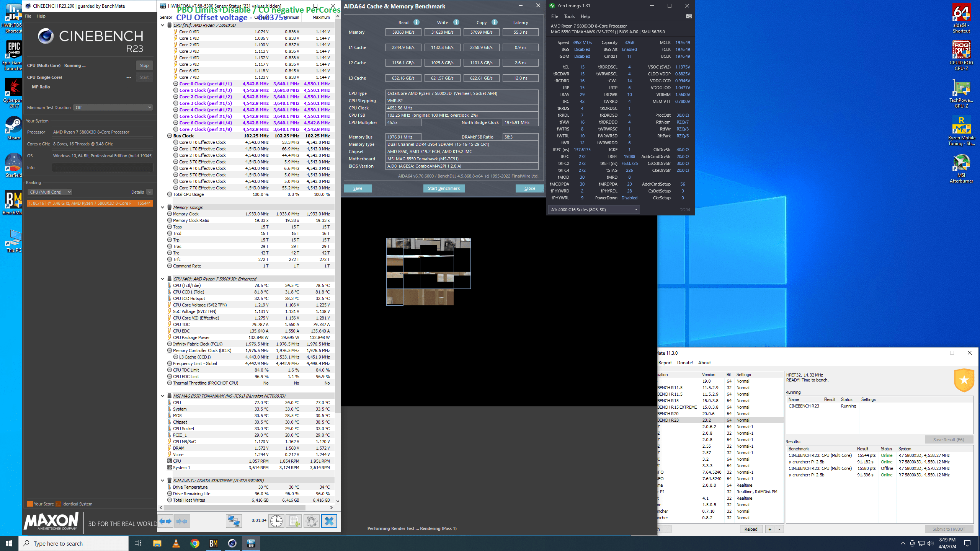Click Cinebench Info input field
This screenshot has height=551, width=980.
coord(102,168)
